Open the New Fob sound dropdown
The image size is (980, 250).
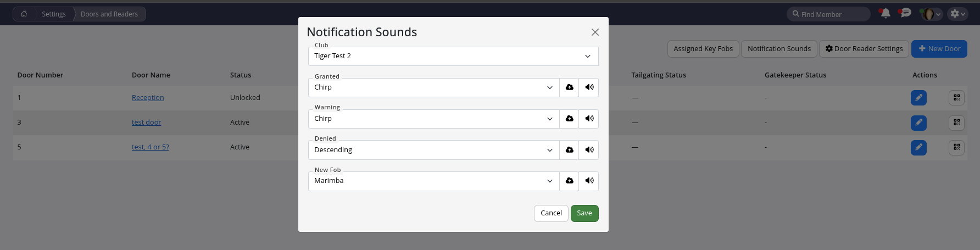[x=433, y=181]
